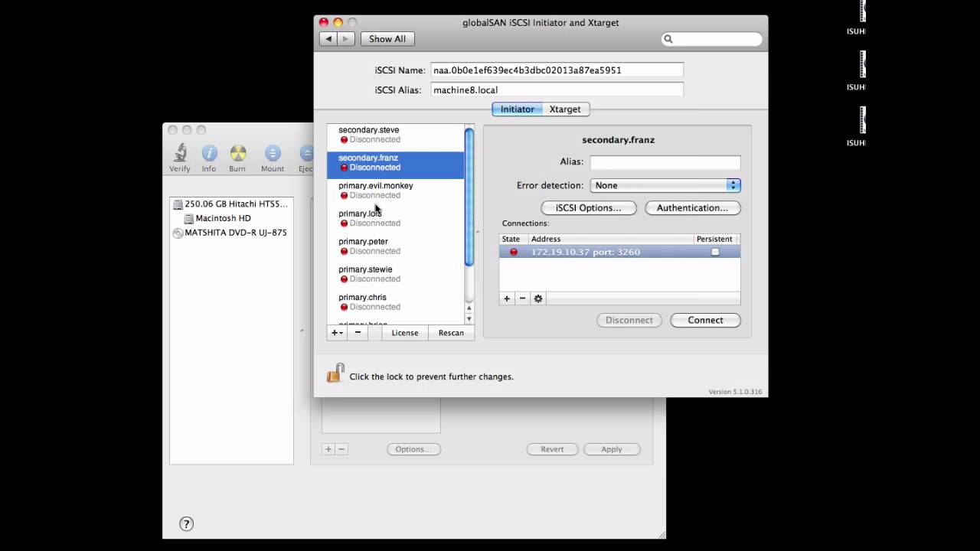Open the Authentication dialog
This screenshot has width=980, height=551.
(x=692, y=208)
